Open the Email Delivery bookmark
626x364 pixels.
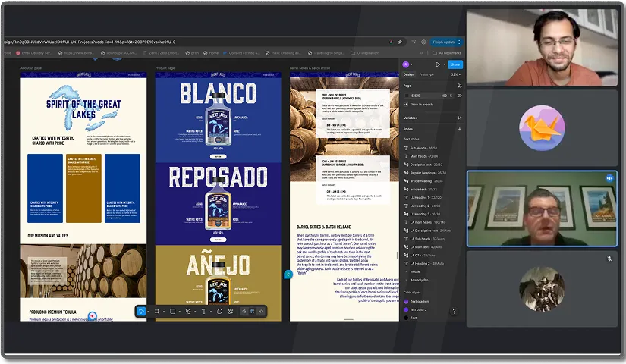click(x=33, y=52)
